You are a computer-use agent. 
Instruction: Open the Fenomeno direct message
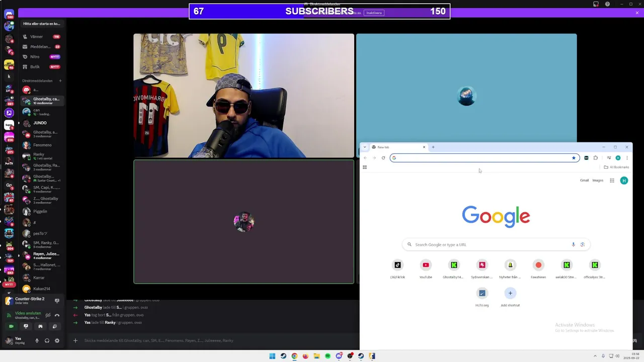tap(41, 145)
